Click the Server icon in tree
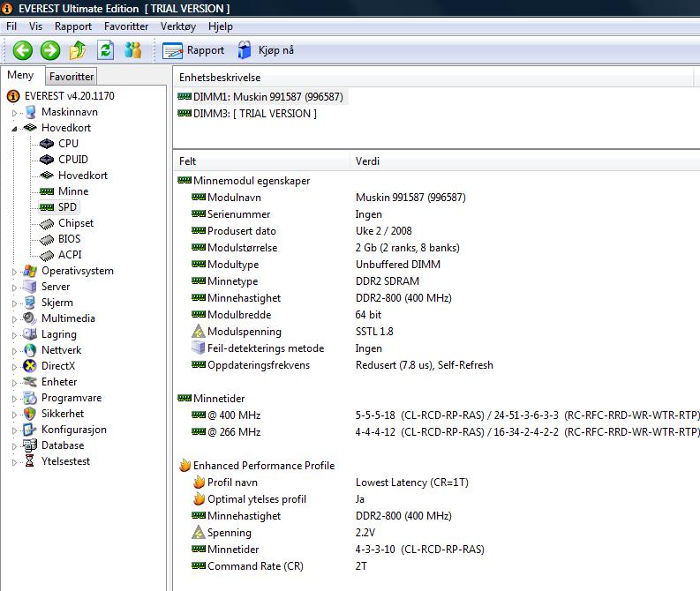The width and height of the screenshot is (700, 591). [x=30, y=287]
